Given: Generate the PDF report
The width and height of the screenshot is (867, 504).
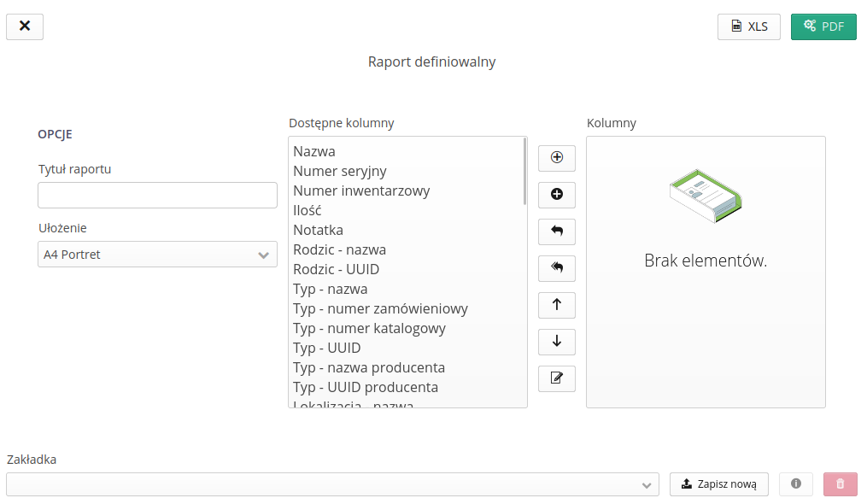Looking at the screenshot, I should 823,26.
